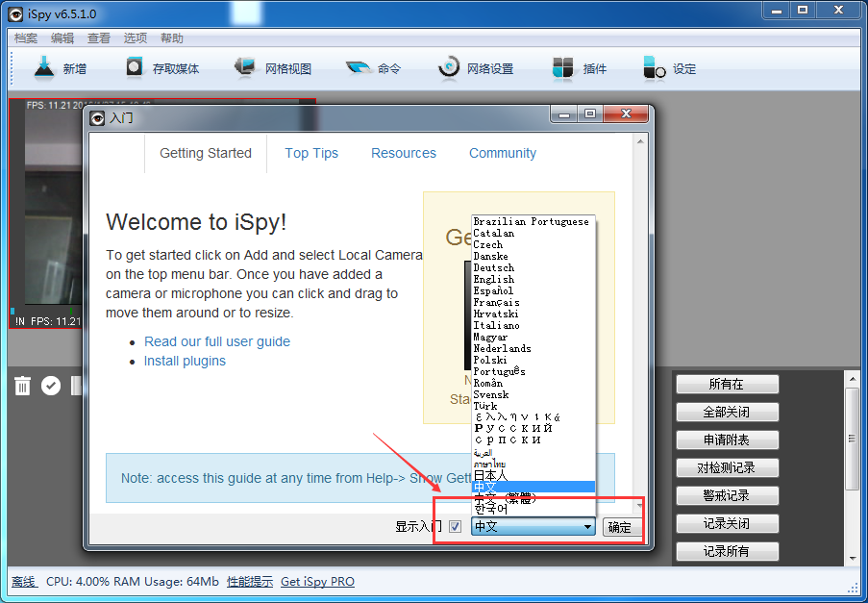Select Danske in language list

[533, 257]
